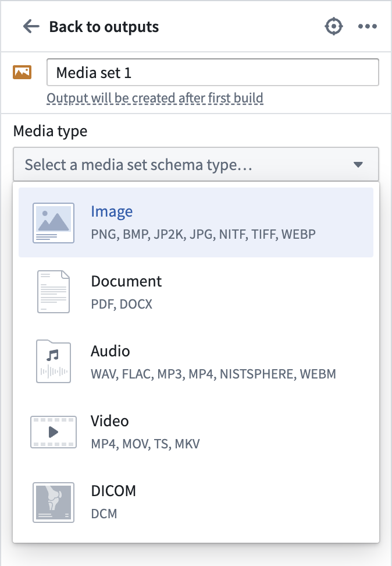Open the media set schema type dropdown

pyautogui.click(x=195, y=165)
